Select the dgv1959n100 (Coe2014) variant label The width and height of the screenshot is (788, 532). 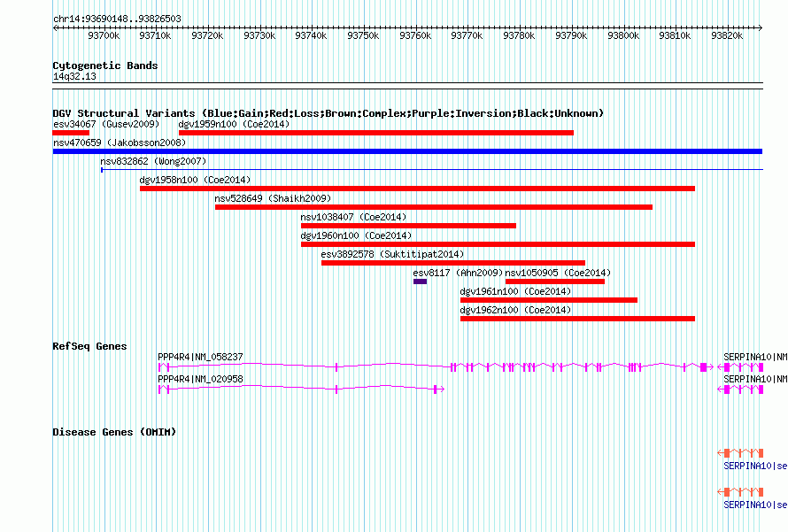[234, 124]
